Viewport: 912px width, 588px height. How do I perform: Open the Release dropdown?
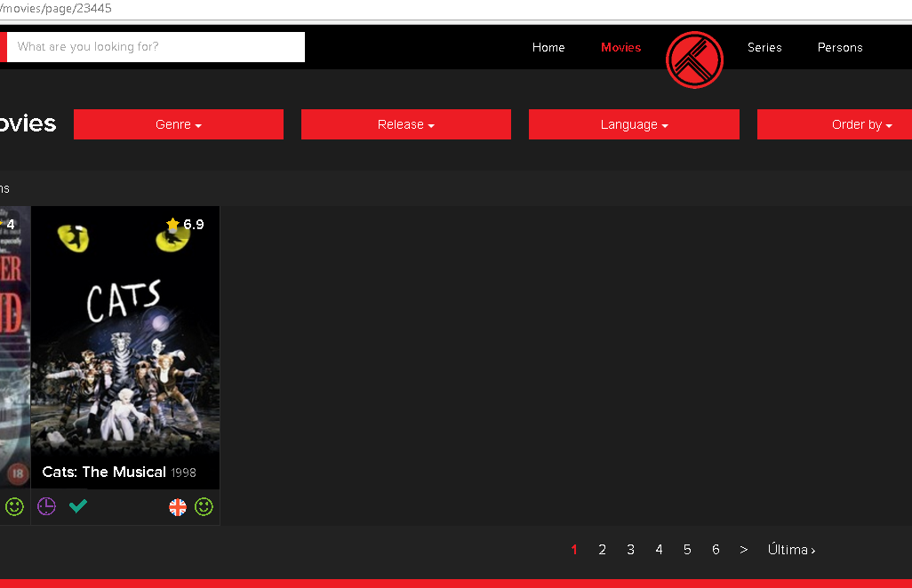click(x=406, y=124)
